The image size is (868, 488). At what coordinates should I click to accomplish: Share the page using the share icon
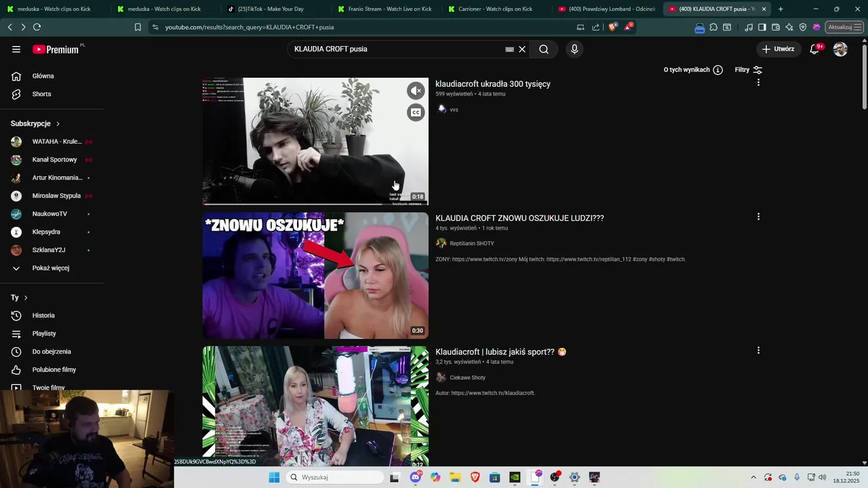[x=596, y=27]
